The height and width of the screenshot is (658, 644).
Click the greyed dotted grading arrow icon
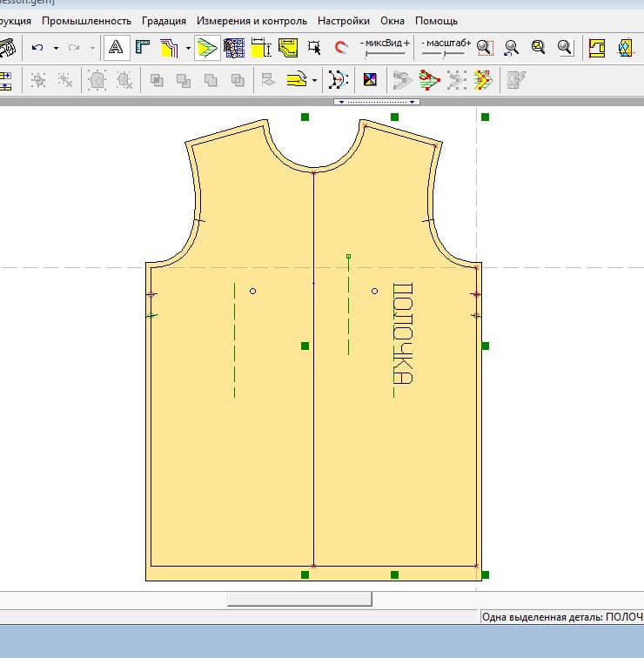(457, 80)
